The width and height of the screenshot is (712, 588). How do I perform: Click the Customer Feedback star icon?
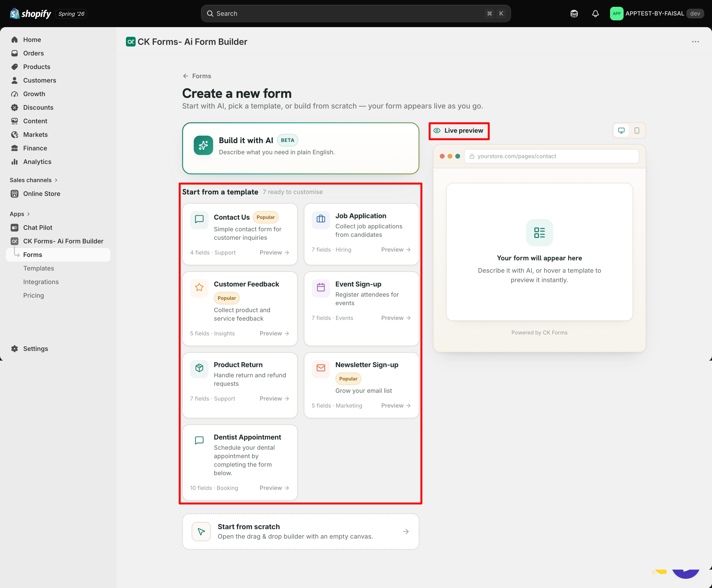[199, 287]
